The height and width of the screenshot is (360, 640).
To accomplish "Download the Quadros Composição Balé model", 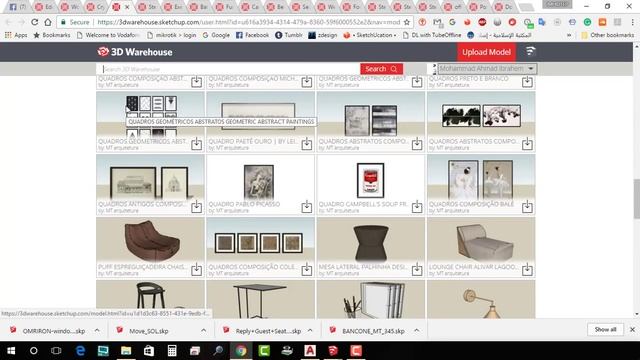I will (x=527, y=207).
